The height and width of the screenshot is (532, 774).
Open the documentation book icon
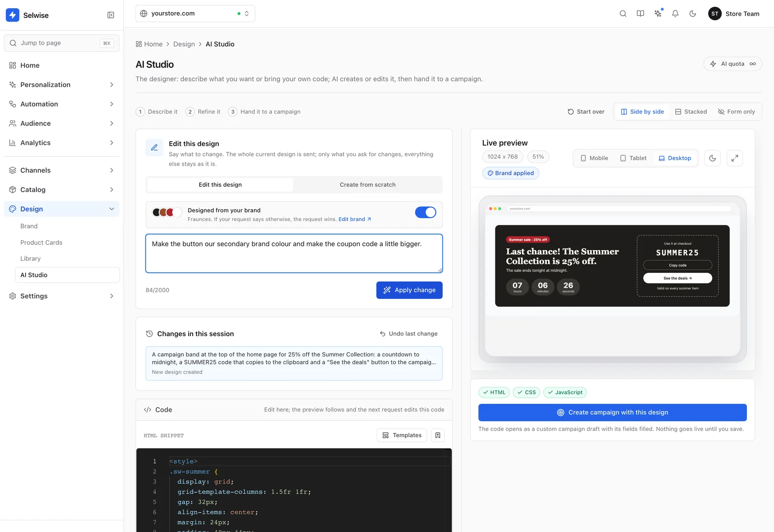pos(640,14)
